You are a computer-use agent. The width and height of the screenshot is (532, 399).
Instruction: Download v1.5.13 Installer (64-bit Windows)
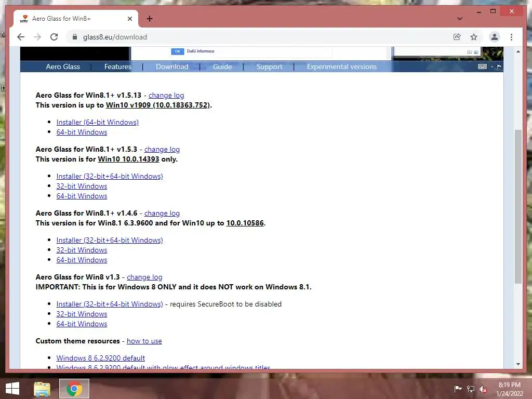pyautogui.click(x=97, y=122)
